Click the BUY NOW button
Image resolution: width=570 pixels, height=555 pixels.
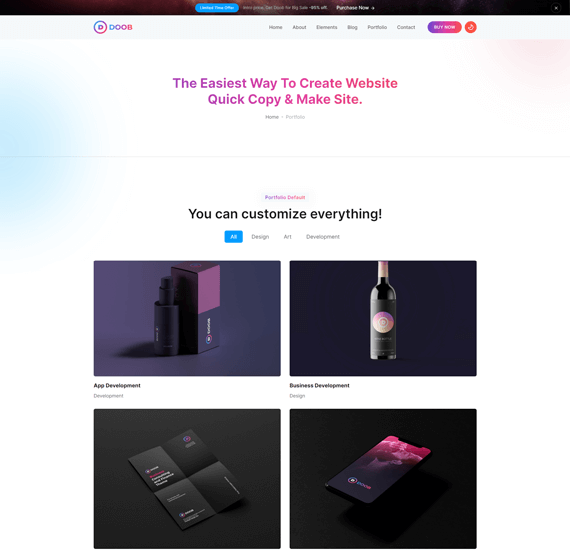(444, 27)
